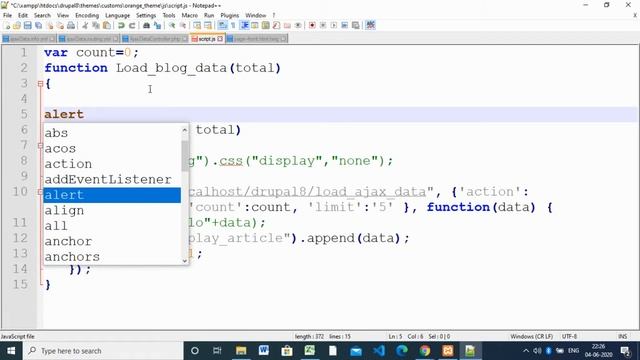Start macro recording with red dot icon
Image resolution: width=640 pixels, height=360 pixels.
(312, 25)
